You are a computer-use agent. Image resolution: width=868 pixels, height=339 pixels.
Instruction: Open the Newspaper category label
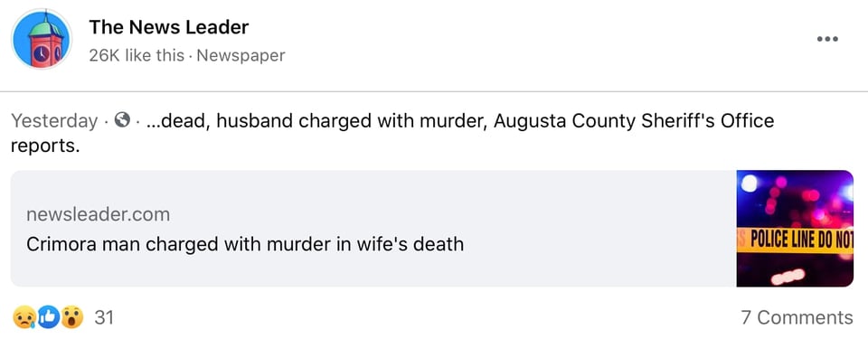coord(241,55)
